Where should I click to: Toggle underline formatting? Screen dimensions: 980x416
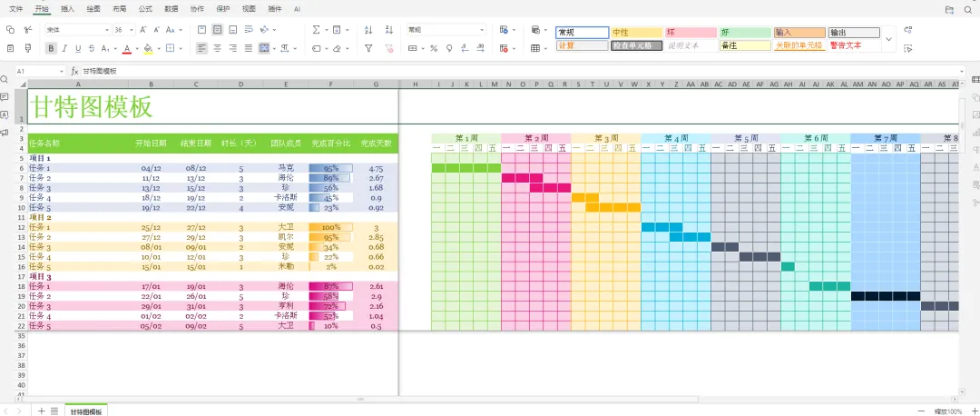click(78, 48)
